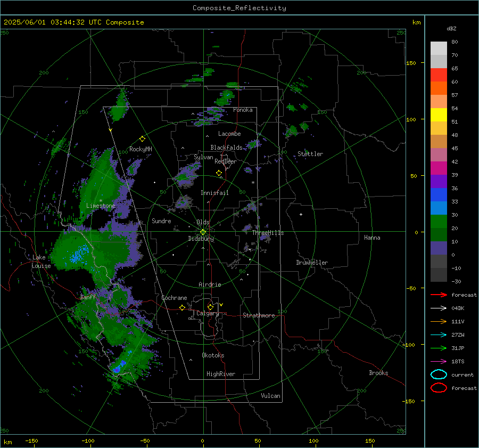Select the Innisfail map label
The height and width of the screenshot is (448, 479).
(214, 193)
